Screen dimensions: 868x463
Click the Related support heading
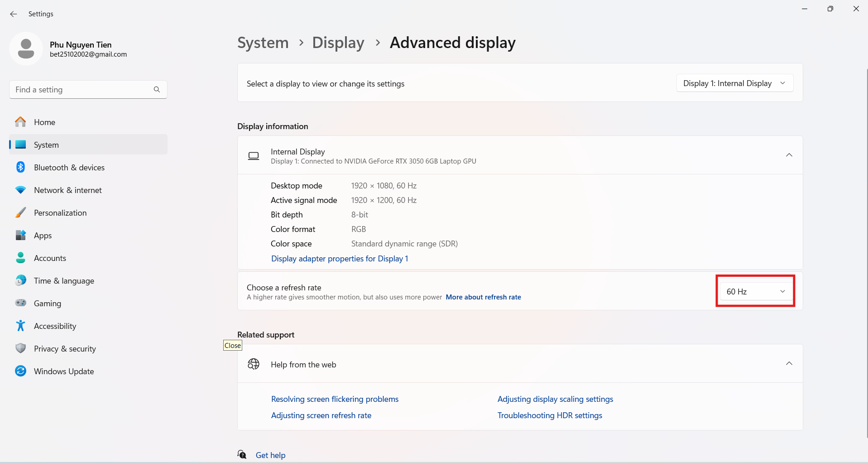(266, 335)
